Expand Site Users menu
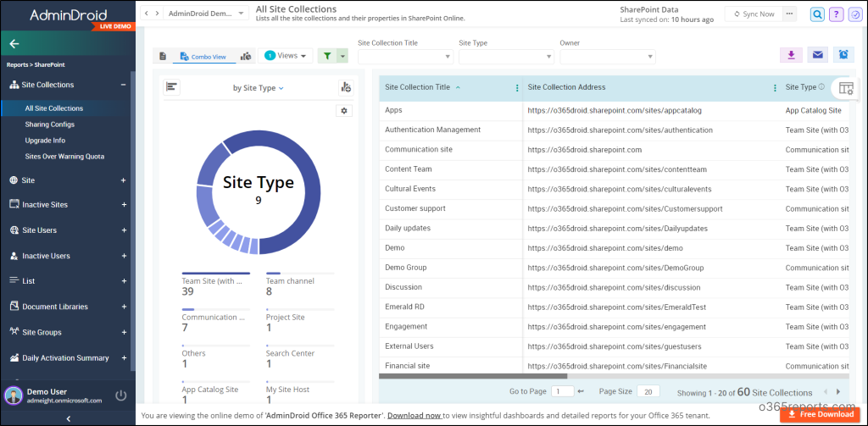This screenshot has height=426, width=868. (124, 230)
